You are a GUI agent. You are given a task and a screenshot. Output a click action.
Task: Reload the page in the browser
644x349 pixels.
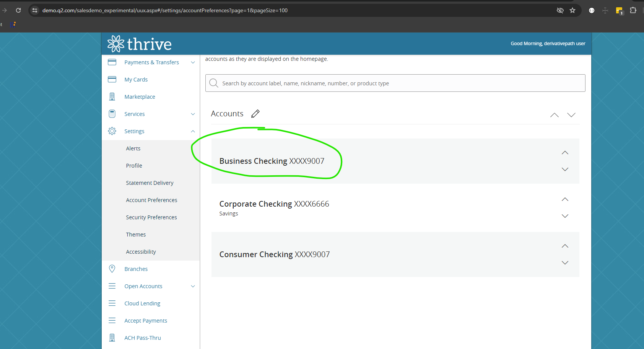tap(18, 10)
